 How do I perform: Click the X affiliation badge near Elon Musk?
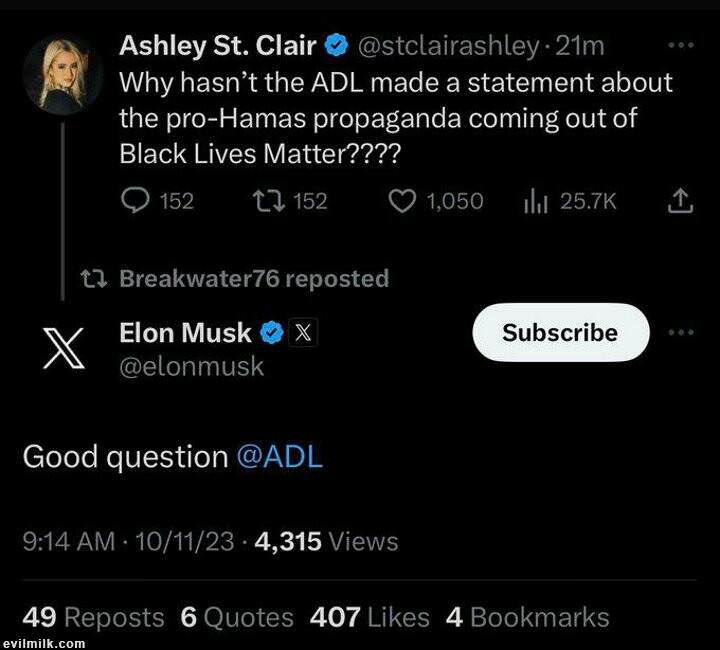pyautogui.click(x=303, y=332)
